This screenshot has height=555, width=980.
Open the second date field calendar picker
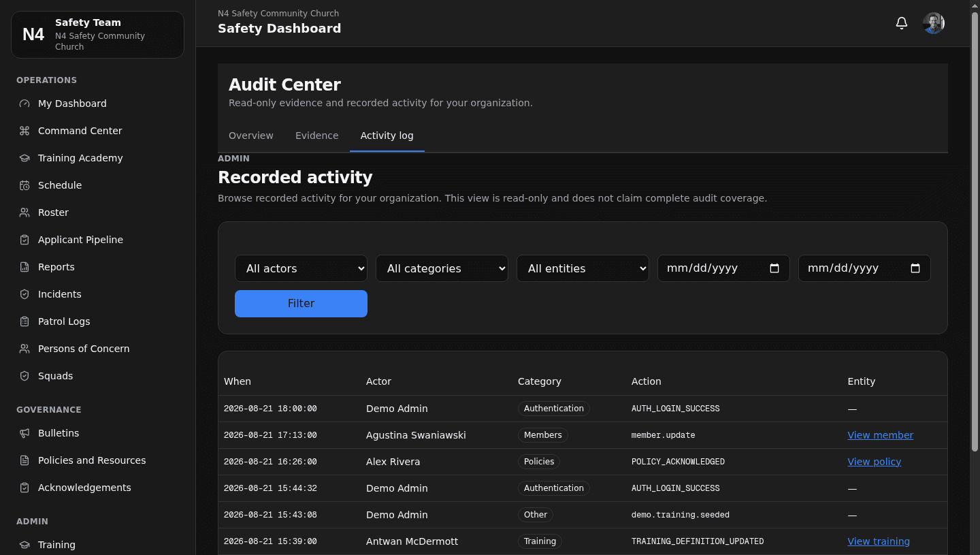click(x=915, y=268)
